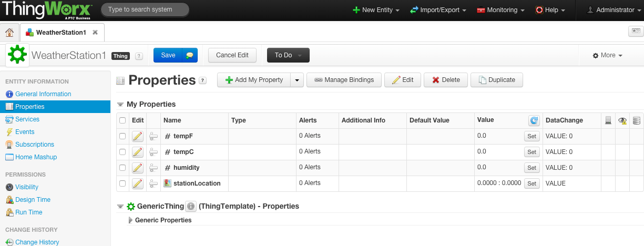Click the binding icon in humidity row
Screen dimensions: 644x246
[x=154, y=168]
